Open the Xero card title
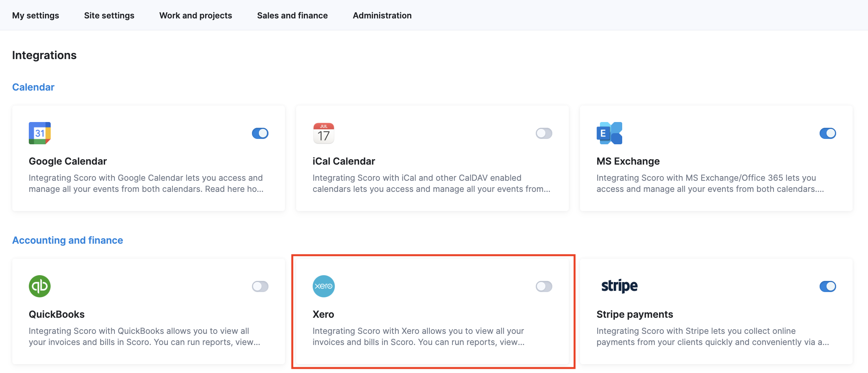 pos(323,314)
